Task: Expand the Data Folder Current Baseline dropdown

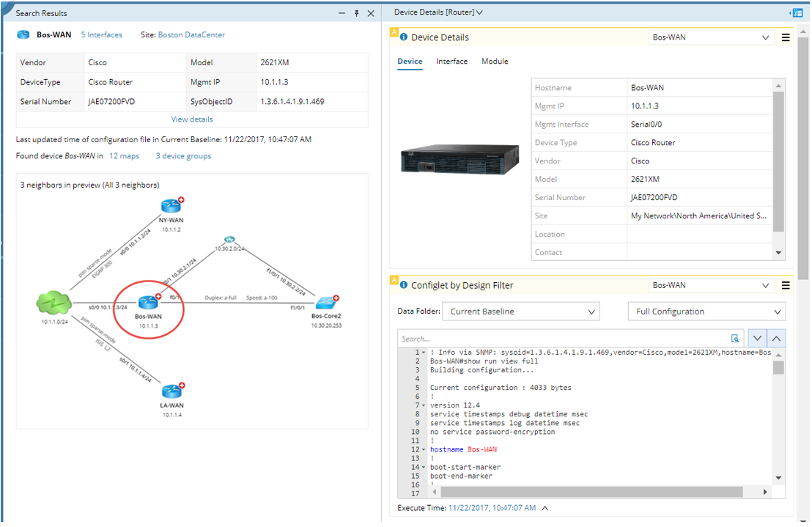Action: tap(520, 312)
